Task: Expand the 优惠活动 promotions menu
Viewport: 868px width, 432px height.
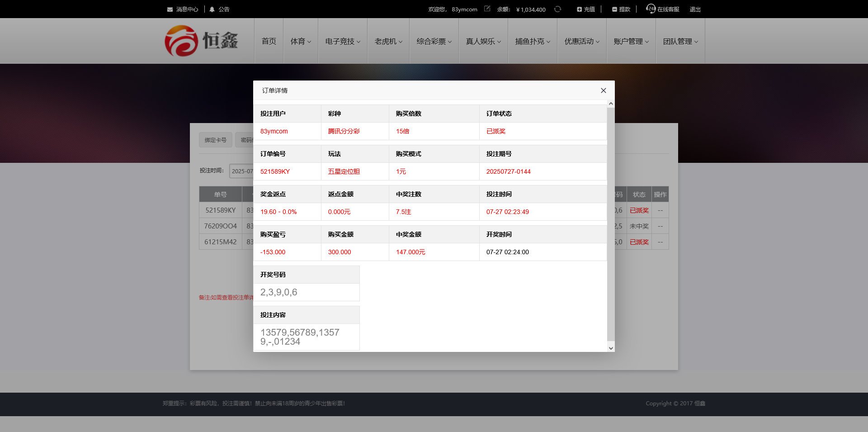Action: coord(582,41)
